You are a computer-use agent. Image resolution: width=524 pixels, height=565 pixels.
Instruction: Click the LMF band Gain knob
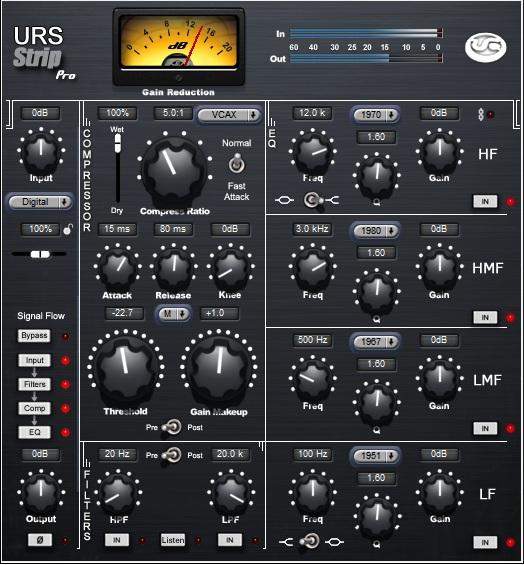[439, 379]
